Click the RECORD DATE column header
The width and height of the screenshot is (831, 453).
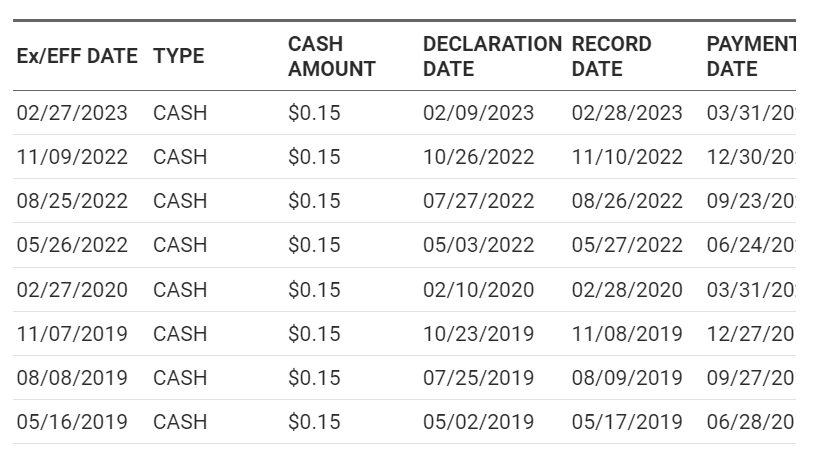click(611, 57)
